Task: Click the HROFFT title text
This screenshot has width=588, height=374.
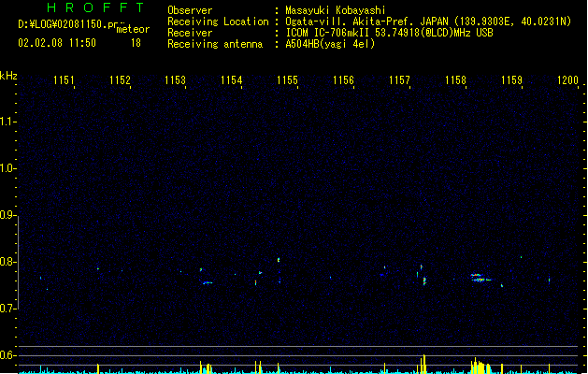Action: [96, 7]
